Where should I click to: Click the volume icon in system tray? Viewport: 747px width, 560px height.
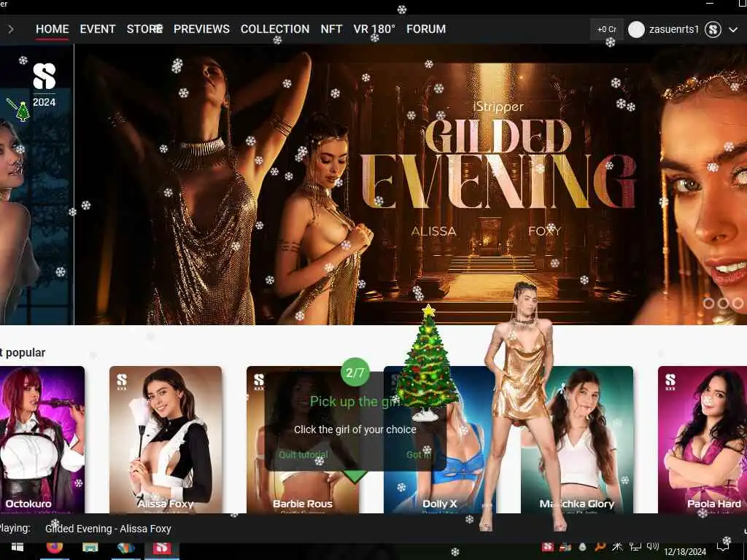pos(653,547)
